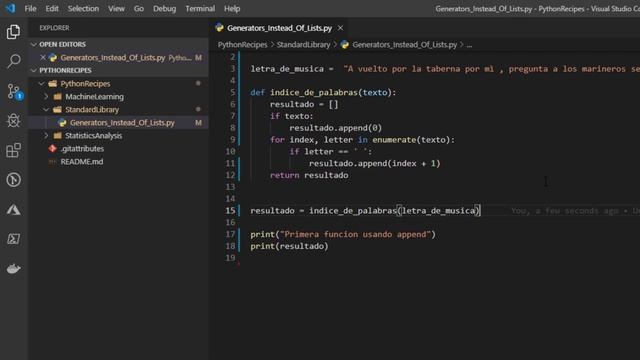Click the 'def indice_de_palabras(texto):' line

click(x=323, y=92)
